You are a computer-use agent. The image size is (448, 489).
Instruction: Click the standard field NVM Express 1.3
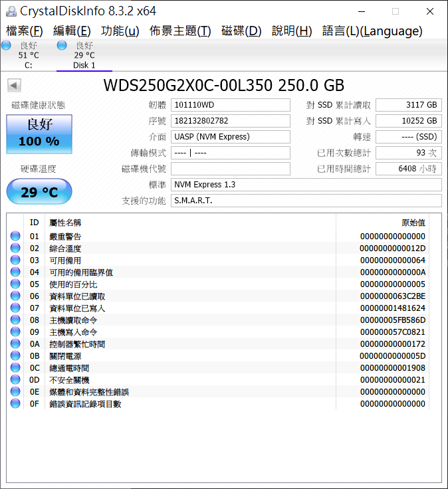tap(306, 185)
